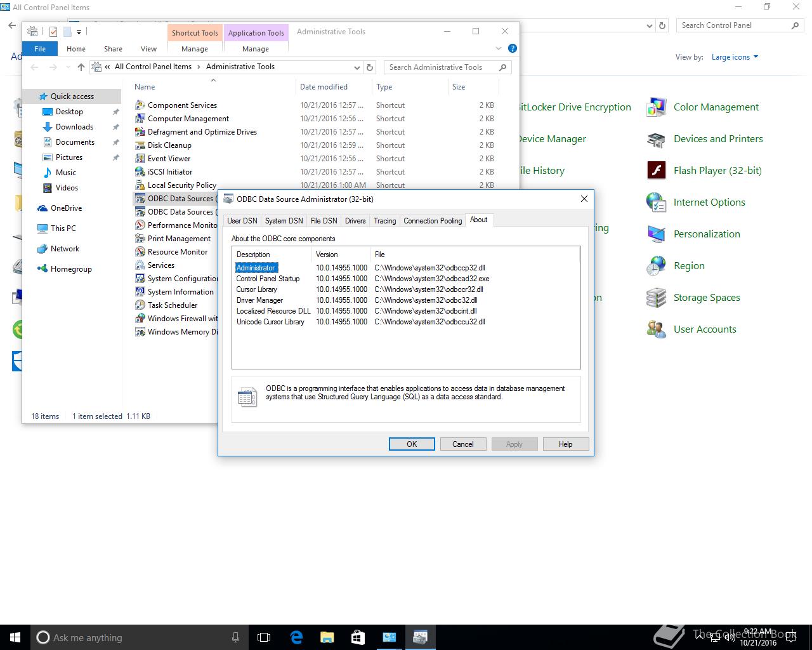Open BitLocker Drive Encryption link
The width and height of the screenshot is (812, 650).
click(575, 107)
